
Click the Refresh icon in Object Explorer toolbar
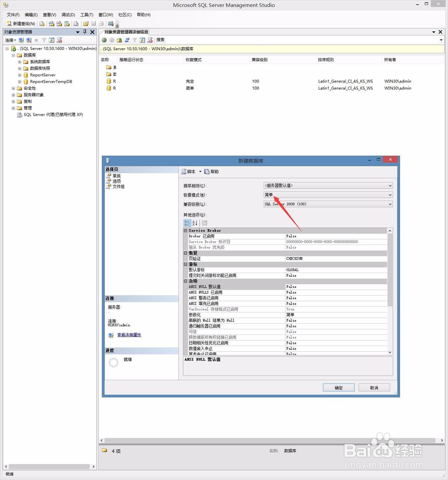[x=52, y=40]
